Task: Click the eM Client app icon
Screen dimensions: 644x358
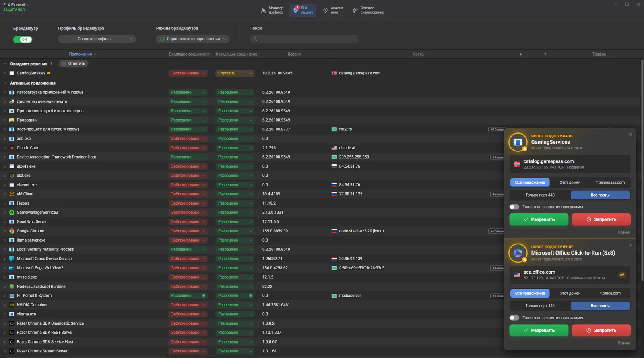Action: pos(12,194)
